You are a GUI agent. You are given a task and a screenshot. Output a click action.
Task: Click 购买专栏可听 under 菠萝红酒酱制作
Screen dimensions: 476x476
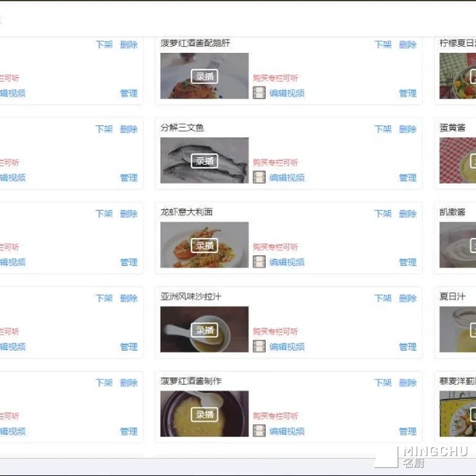(275, 416)
